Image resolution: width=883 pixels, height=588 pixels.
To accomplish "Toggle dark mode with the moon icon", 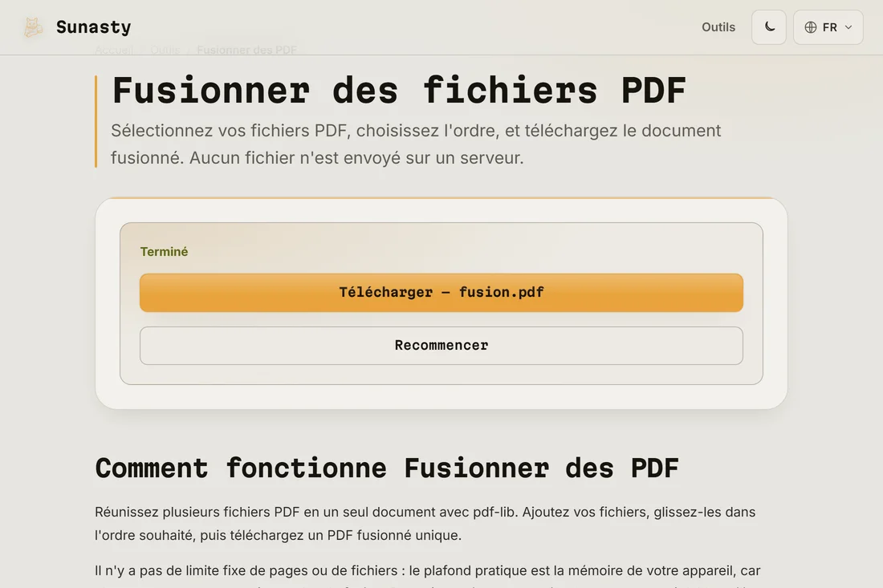I will pyautogui.click(x=769, y=27).
